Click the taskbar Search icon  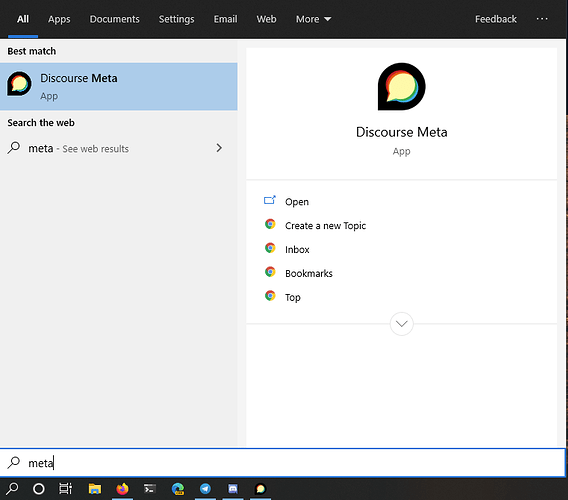pyautogui.click(x=12, y=489)
